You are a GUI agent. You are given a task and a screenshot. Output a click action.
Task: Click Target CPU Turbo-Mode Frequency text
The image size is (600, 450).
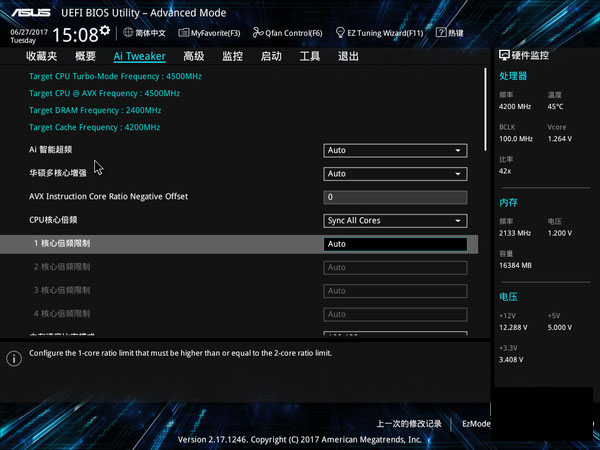(x=115, y=76)
